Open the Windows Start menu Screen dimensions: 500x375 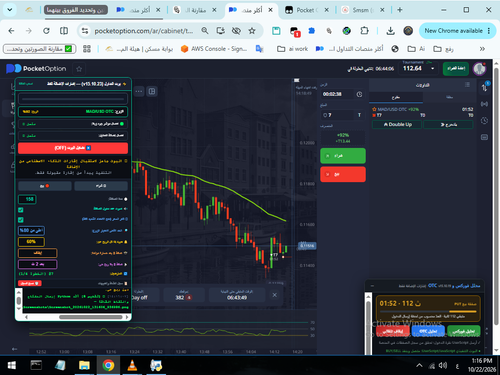click(x=12, y=366)
